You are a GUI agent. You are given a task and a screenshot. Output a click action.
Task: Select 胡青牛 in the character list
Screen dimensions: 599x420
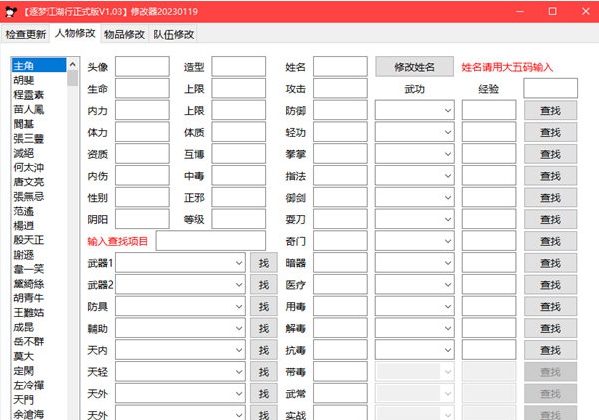pyautogui.click(x=39, y=298)
